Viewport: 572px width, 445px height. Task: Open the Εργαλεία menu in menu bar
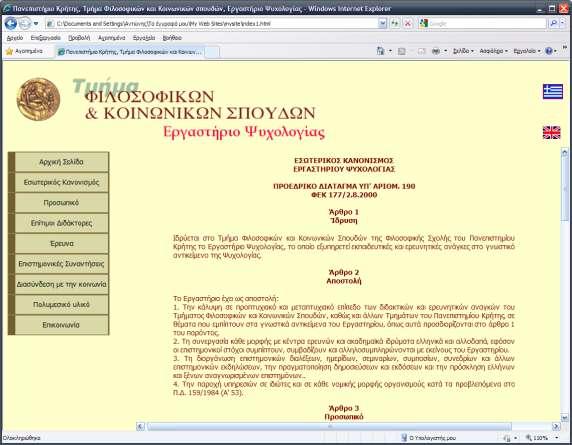(x=144, y=38)
